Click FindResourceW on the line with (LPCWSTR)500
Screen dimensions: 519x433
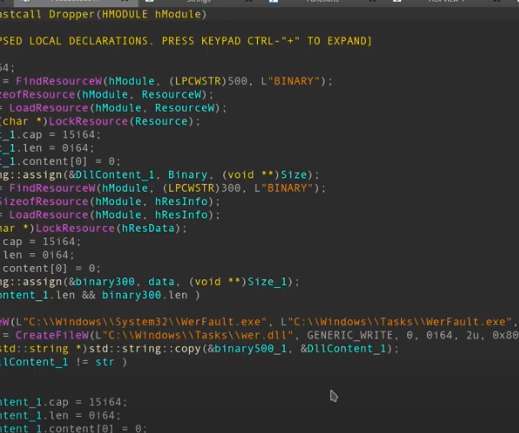click(59, 81)
